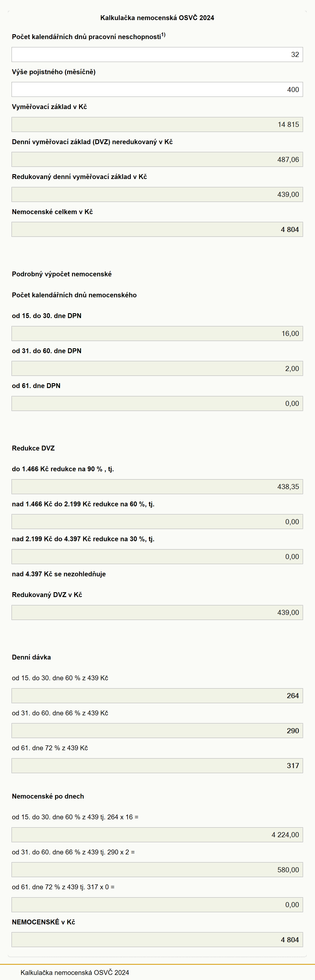This screenshot has width=315, height=980.
Task: Click the od 61. dne DPN days field
Action: click(x=157, y=403)
